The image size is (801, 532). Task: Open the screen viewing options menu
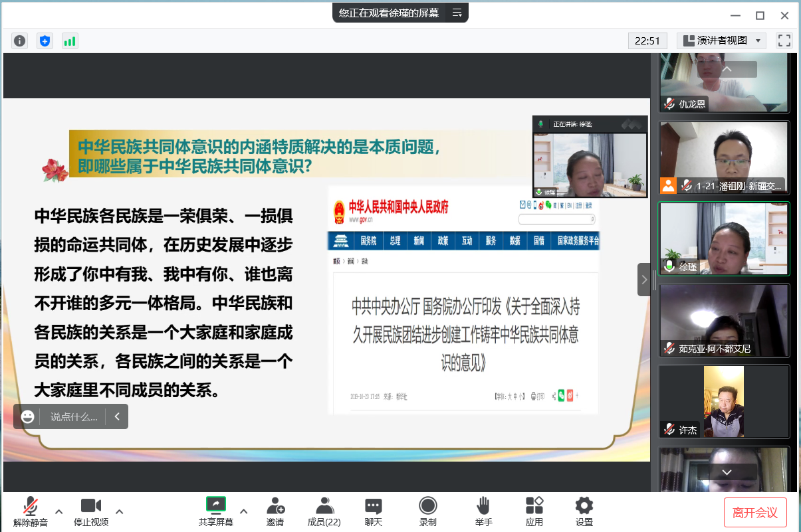tap(457, 13)
